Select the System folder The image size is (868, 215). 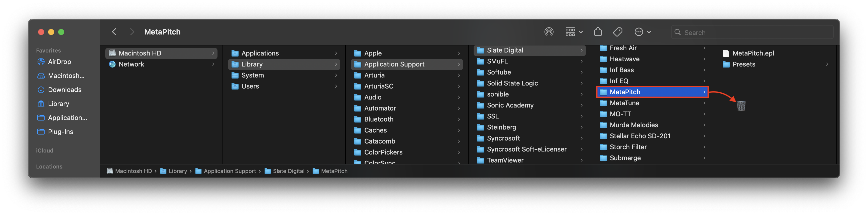click(x=284, y=75)
